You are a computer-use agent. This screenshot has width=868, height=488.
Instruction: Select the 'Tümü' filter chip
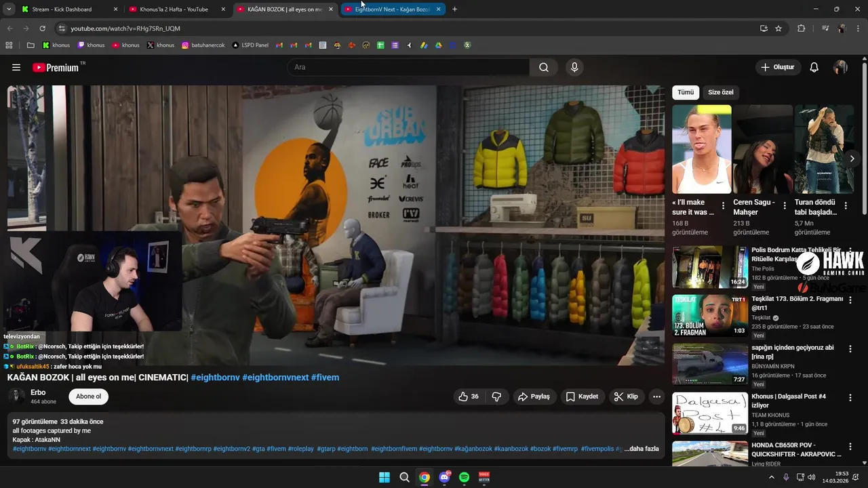pyautogui.click(x=686, y=92)
